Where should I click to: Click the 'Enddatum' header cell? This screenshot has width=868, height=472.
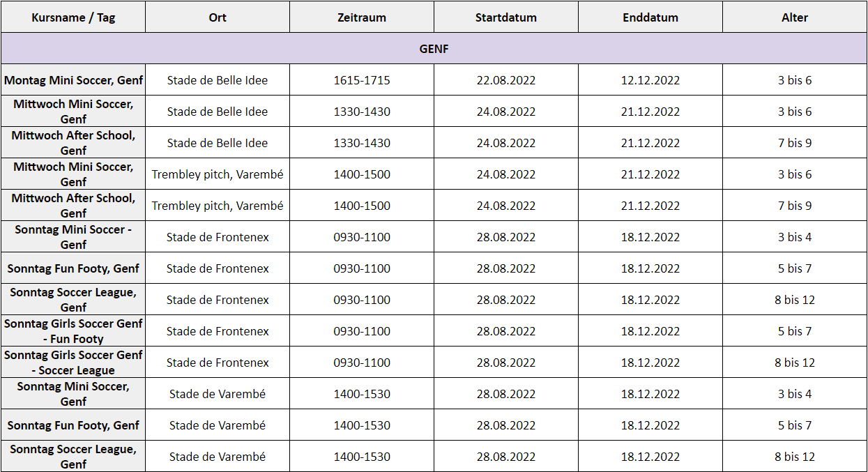coord(650,17)
